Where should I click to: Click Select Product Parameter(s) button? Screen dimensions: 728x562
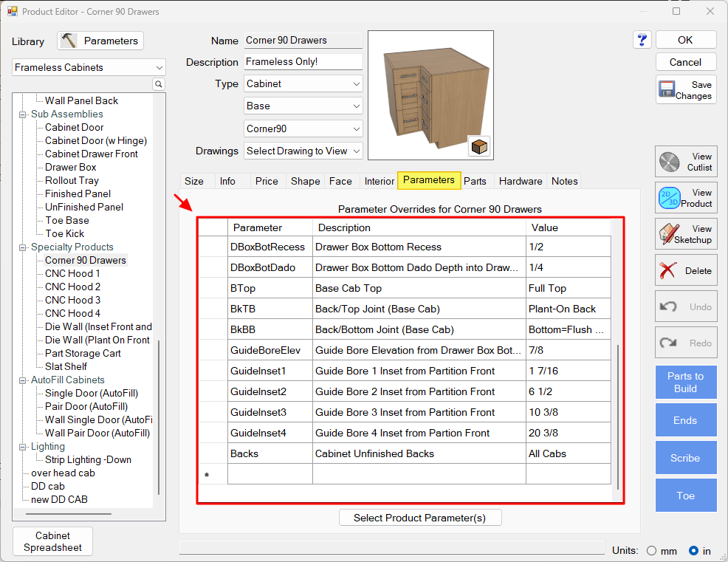point(419,518)
